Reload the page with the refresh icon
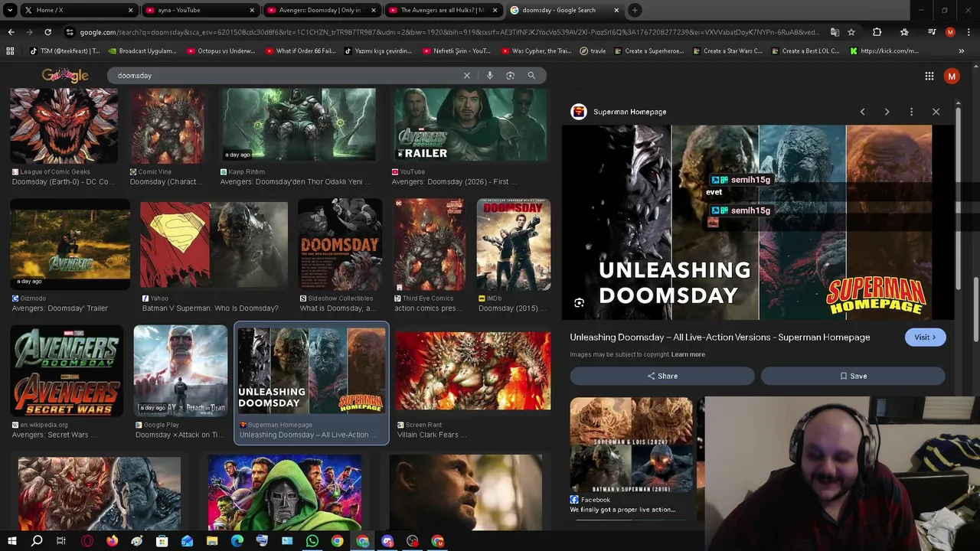Viewport: 980px width, 551px height. (47, 32)
